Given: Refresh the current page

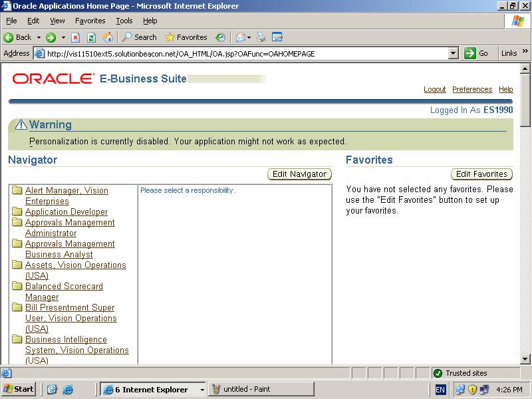Looking at the screenshot, I should [92, 37].
